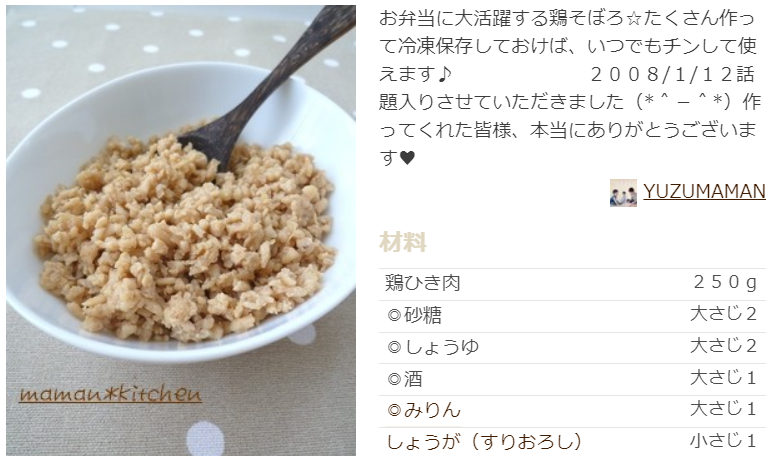Image resolution: width=766 pixels, height=456 pixels.
Task: Click the heart symbol ending the description
Action: point(407,158)
